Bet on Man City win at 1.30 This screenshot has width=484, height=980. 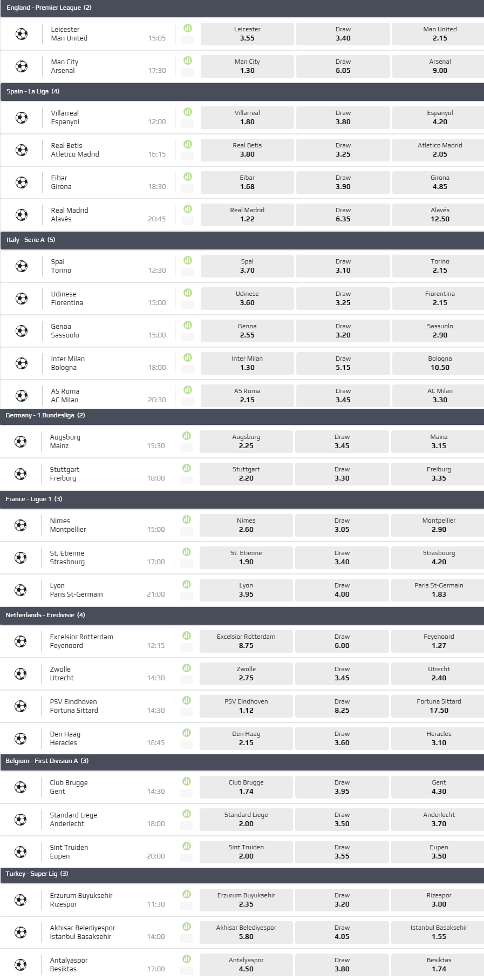click(x=247, y=66)
